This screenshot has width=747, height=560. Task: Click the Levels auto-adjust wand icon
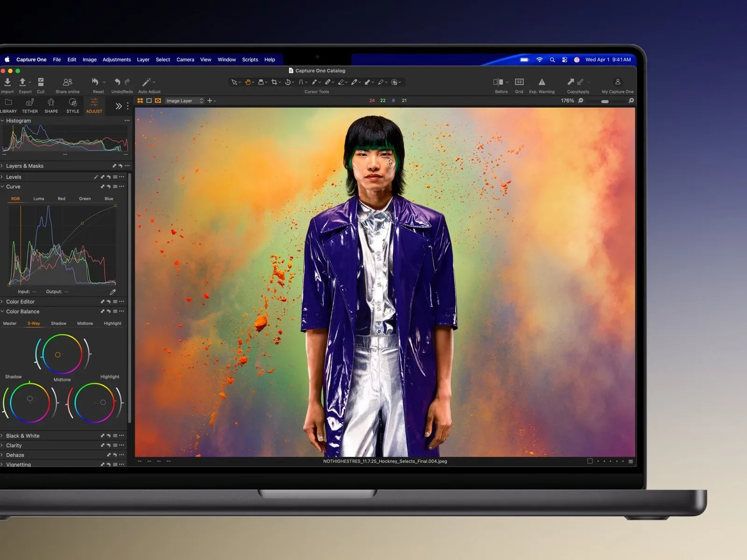pyautogui.click(x=96, y=177)
